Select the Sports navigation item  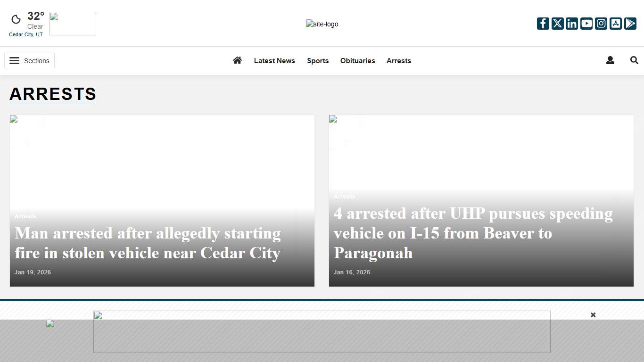[317, 60]
